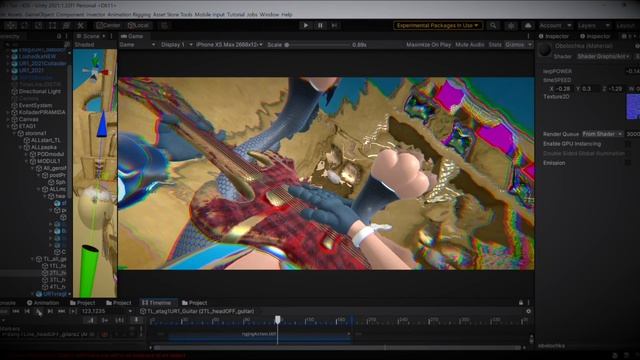
Task: Select Directional Light in the Hierarchy
Action: [40, 91]
